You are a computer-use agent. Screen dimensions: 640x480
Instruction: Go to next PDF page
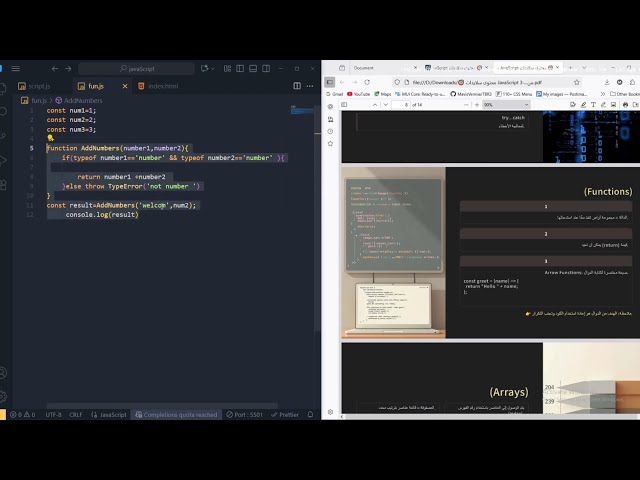386,105
